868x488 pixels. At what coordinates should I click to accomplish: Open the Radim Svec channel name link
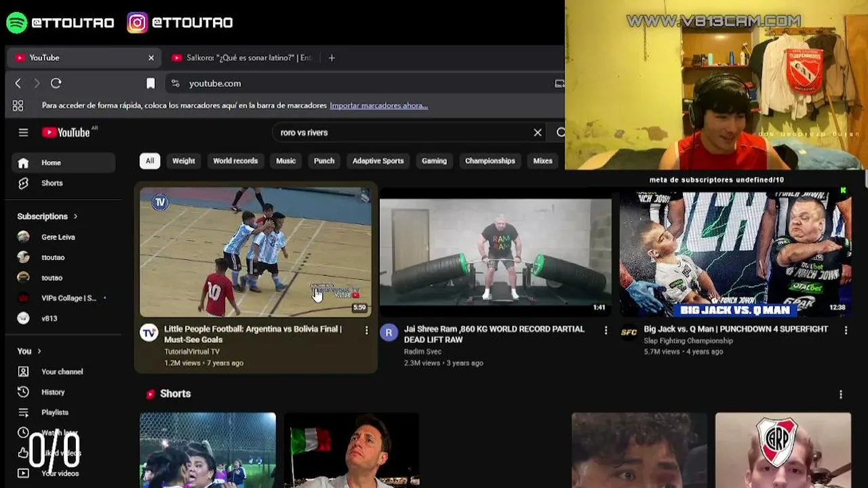[422, 352]
